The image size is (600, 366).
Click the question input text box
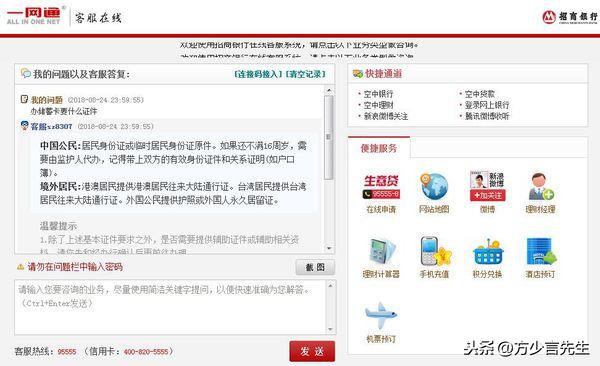click(x=171, y=307)
